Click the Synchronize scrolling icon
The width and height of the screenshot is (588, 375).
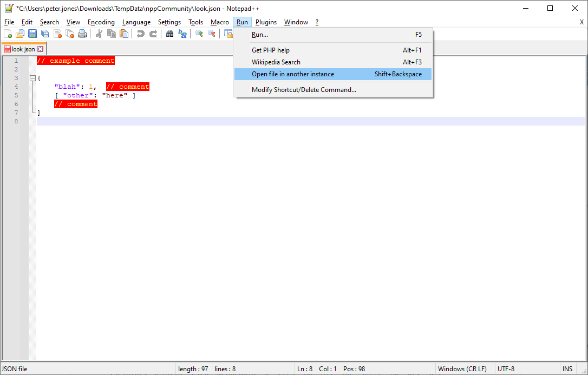(228, 34)
